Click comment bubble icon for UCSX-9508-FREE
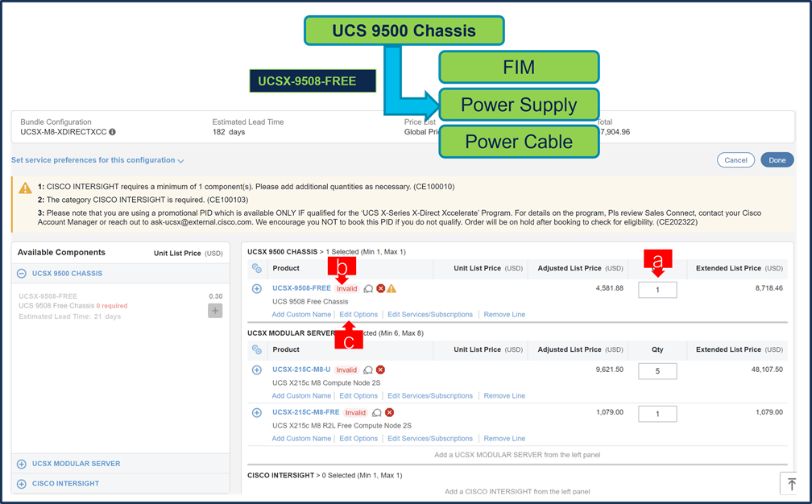Image resolution: width=812 pixels, height=504 pixels. pyautogui.click(x=368, y=289)
